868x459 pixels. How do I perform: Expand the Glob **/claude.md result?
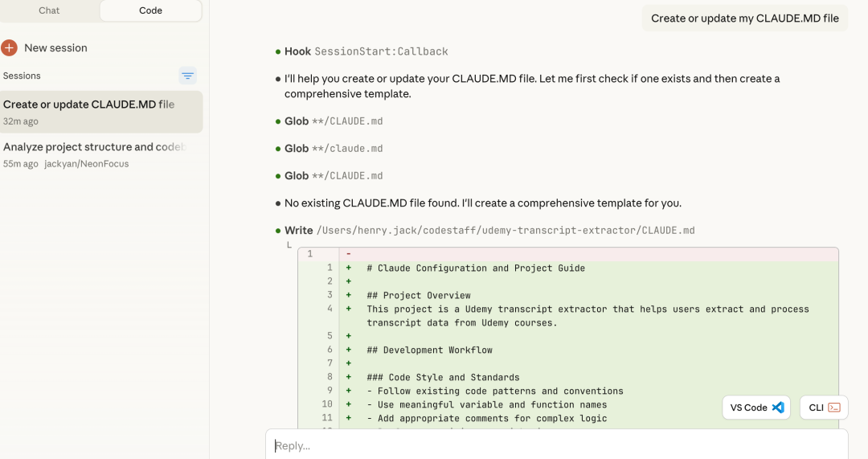click(334, 149)
